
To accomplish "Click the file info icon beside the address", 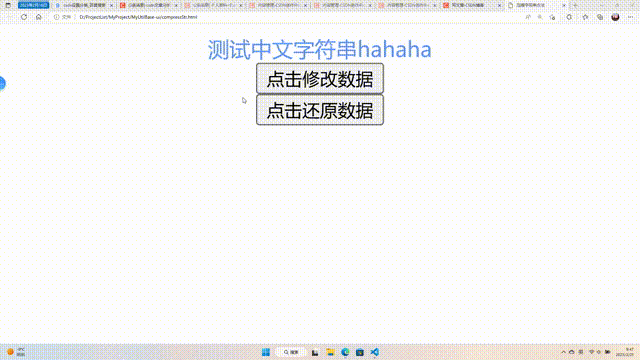I will click(57, 17).
